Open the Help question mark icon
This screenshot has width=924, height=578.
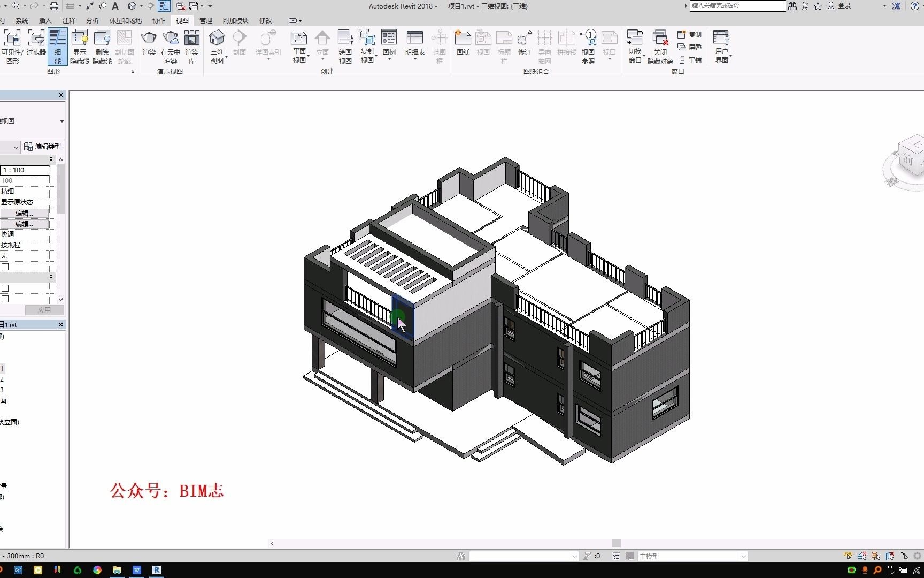click(x=915, y=6)
